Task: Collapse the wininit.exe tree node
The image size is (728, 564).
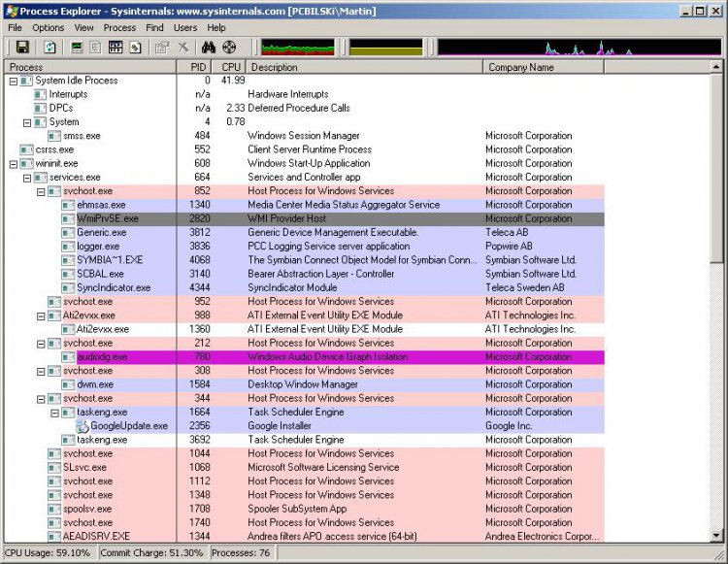Action: point(14,164)
